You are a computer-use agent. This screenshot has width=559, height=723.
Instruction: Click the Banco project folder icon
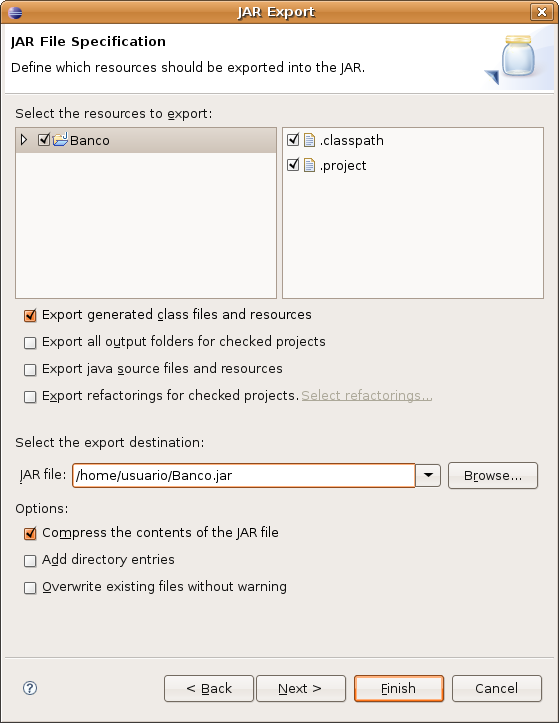tap(60, 140)
